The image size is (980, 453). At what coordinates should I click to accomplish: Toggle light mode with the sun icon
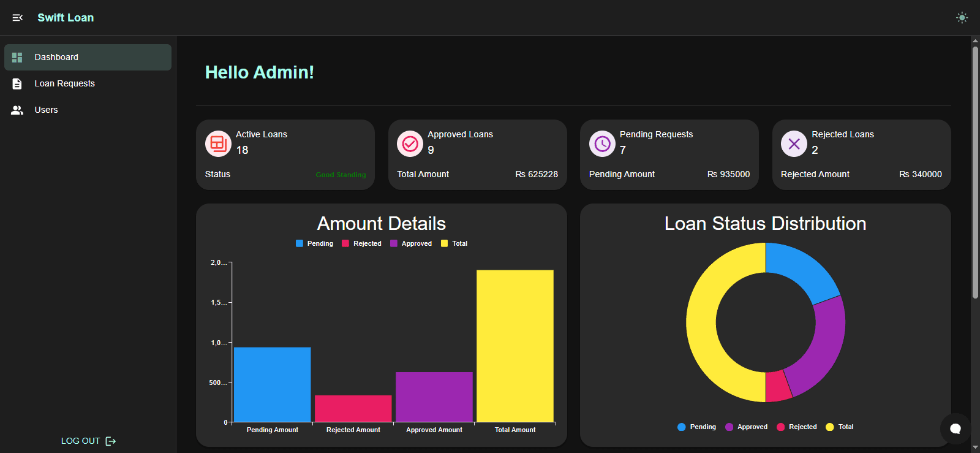[962, 18]
